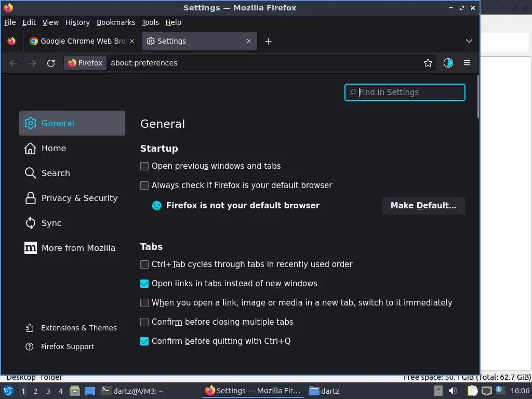Open the History menu
Viewport: 532px width, 399px height.
point(77,22)
